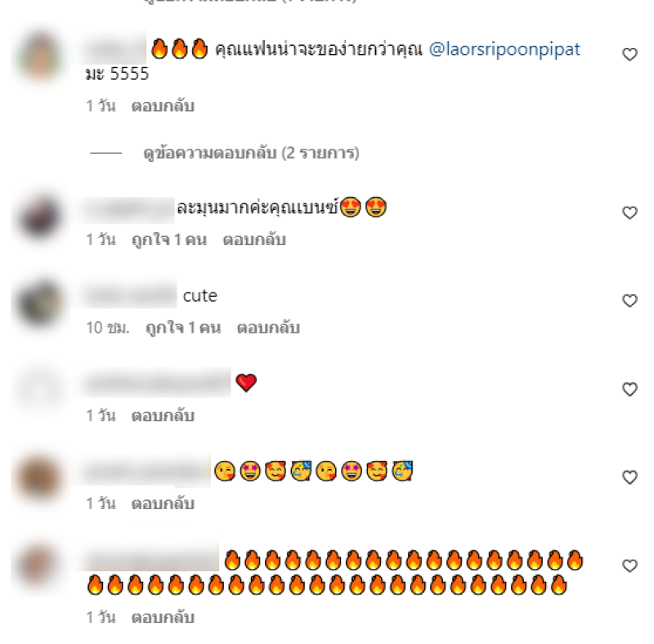This screenshot has height=644, width=654.
Task: Expand the 2 hidden replies (ดูข้อความตอบกลับ)
Action: (251, 153)
